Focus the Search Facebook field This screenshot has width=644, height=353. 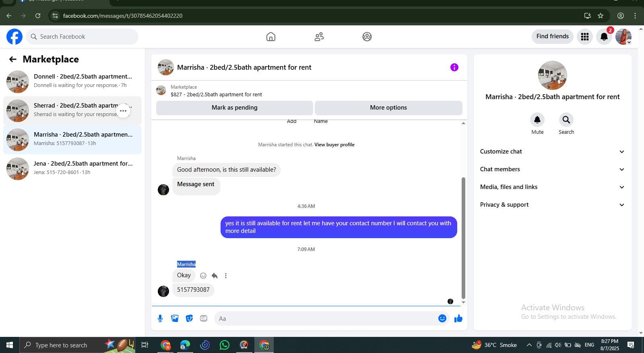(x=83, y=37)
